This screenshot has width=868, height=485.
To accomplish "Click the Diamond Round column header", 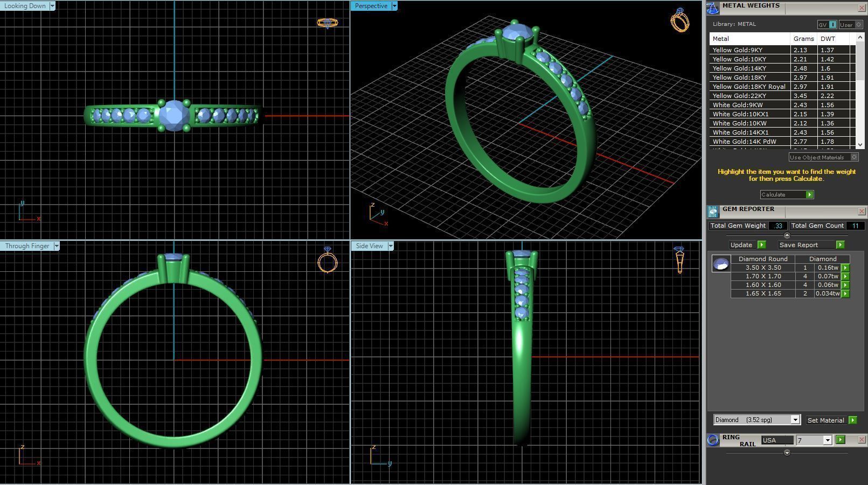I will click(763, 259).
